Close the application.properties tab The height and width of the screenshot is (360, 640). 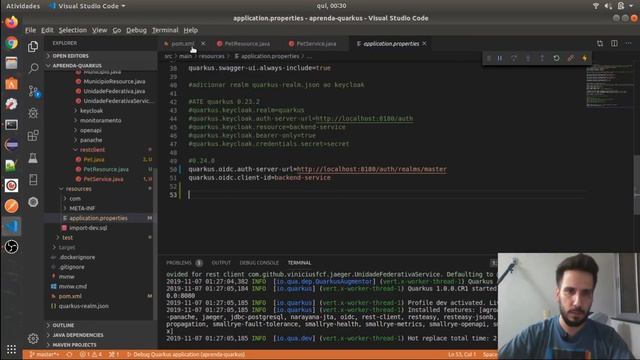pyautogui.click(x=424, y=44)
